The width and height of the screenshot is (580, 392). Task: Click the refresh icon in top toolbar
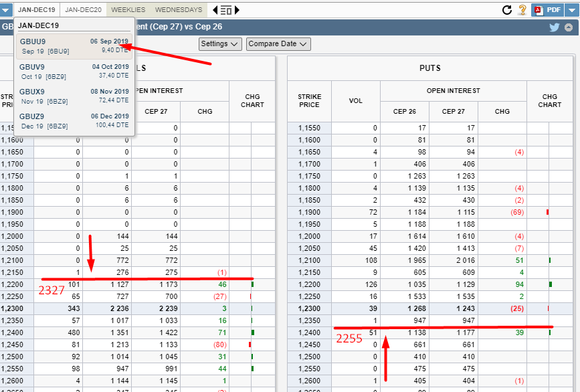[x=507, y=10]
